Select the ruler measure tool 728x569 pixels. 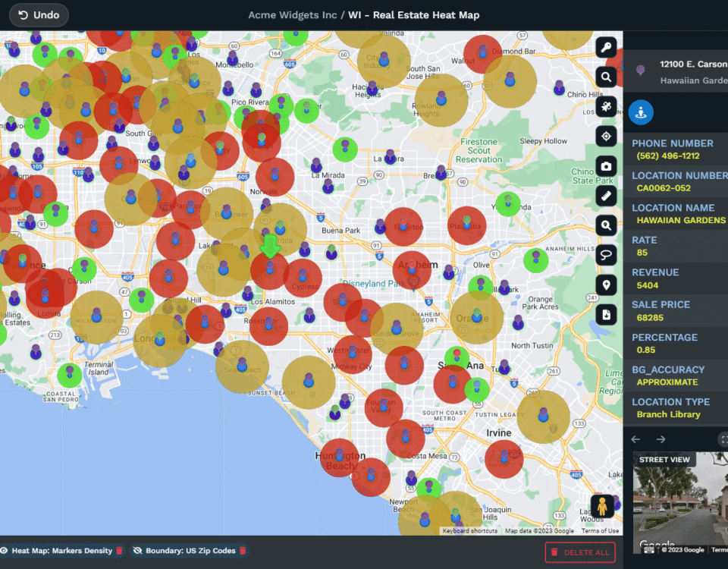point(606,196)
